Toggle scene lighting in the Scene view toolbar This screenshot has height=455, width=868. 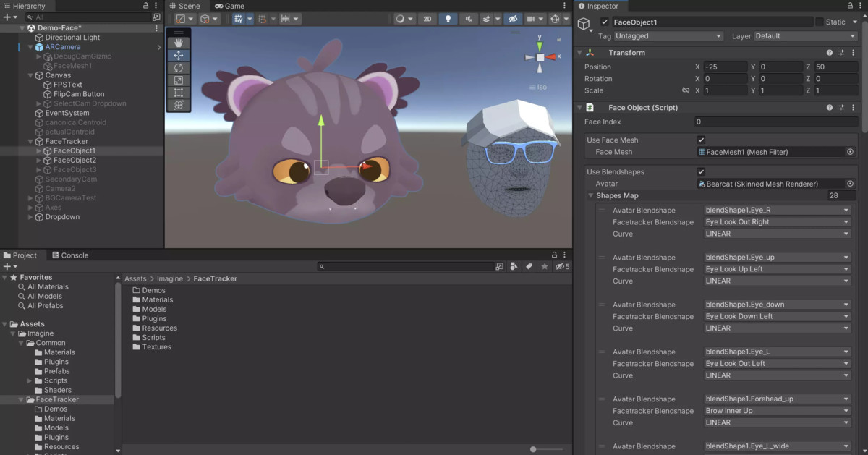(448, 20)
